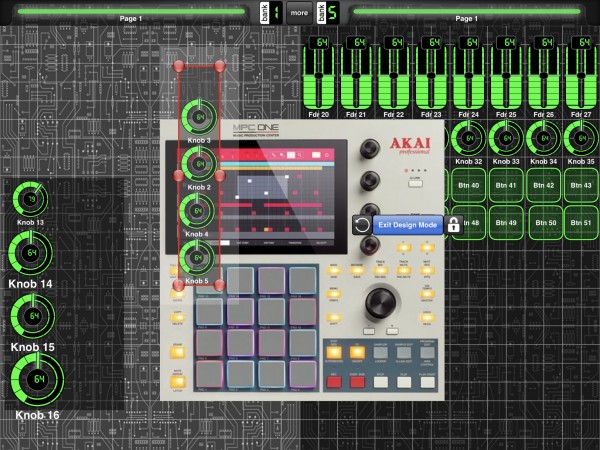
Task: Select the Fdr 27 fader
Action: coord(581,73)
